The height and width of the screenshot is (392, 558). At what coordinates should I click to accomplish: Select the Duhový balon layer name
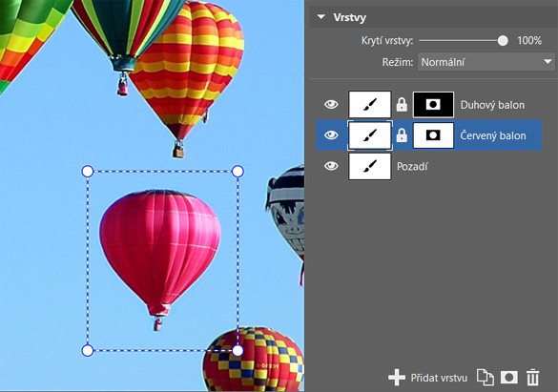pos(492,105)
